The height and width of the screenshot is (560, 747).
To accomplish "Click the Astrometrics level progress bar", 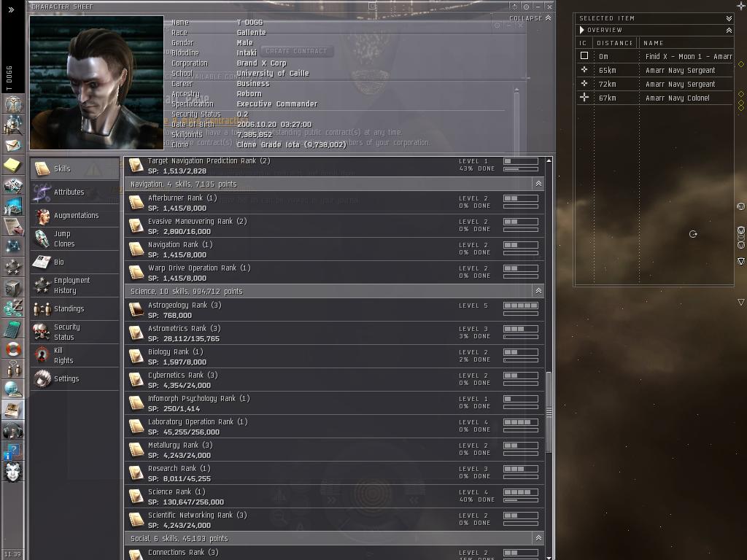I will [x=521, y=329].
